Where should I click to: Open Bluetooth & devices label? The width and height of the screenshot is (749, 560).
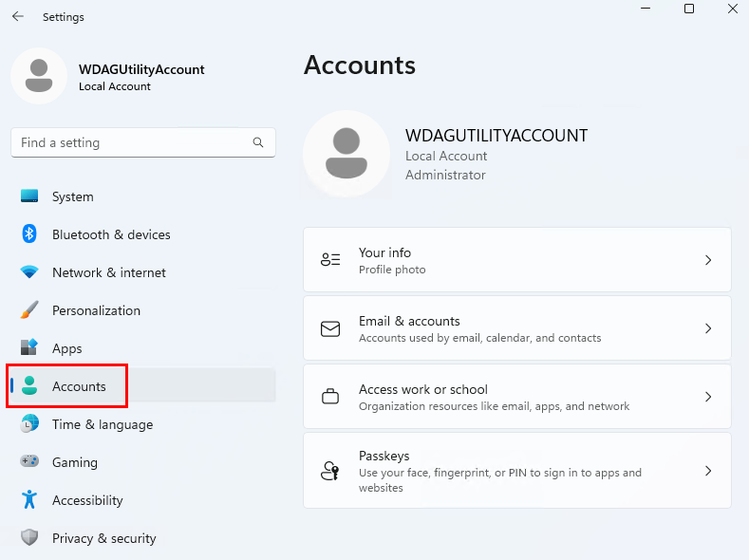click(x=111, y=234)
